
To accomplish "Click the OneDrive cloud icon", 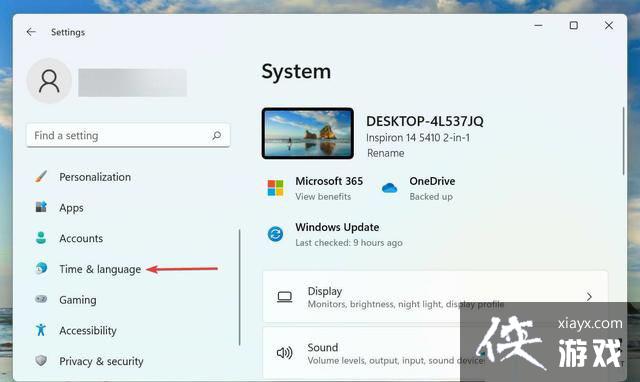I will click(x=389, y=188).
